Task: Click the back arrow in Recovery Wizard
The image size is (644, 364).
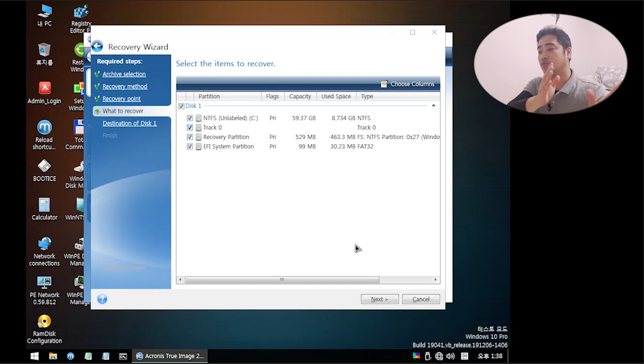Action: [x=98, y=46]
